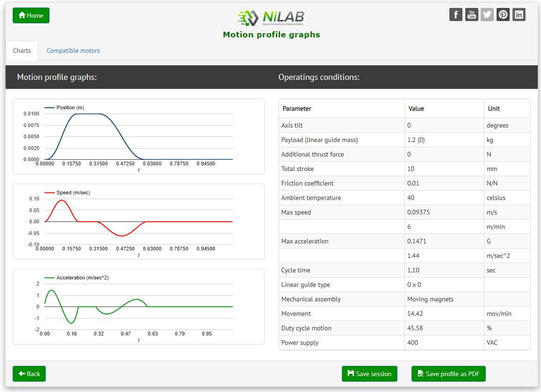Go back with the Back button
Image resolution: width=541 pixels, height=392 pixels.
pos(29,374)
